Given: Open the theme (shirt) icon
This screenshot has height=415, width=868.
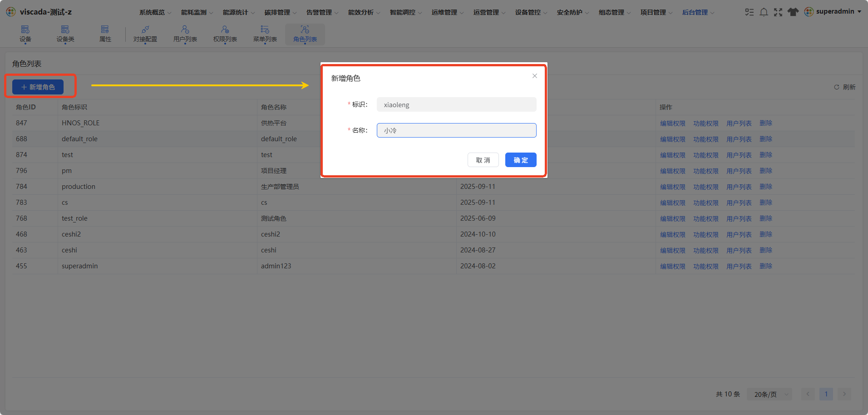Looking at the screenshot, I should (793, 12).
